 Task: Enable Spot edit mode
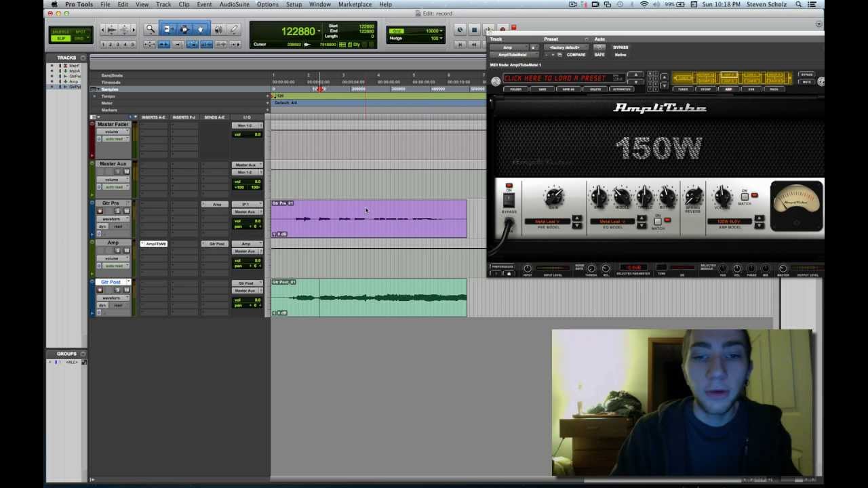click(81, 32)
